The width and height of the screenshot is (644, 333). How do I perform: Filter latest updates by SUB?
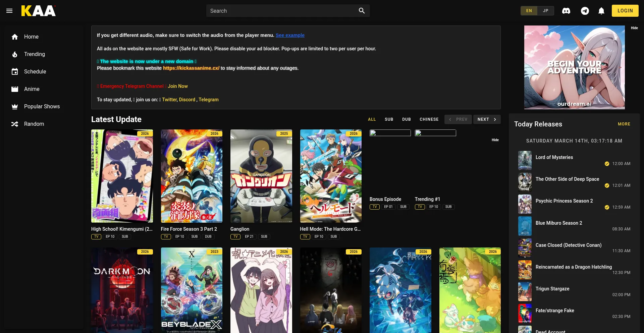[x=389, y=119]
